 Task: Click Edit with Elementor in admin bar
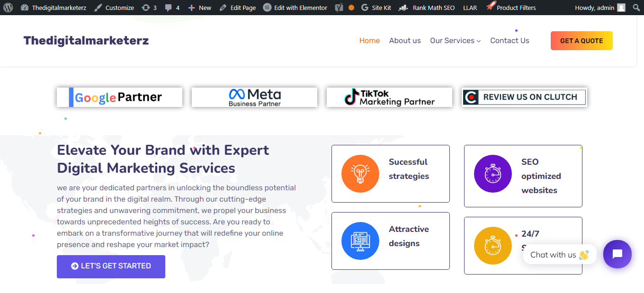point(295,8)
